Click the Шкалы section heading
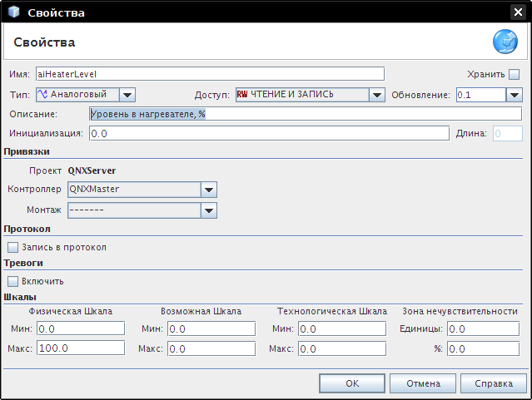Screen dimensions: 532x400 click(20, 297)
